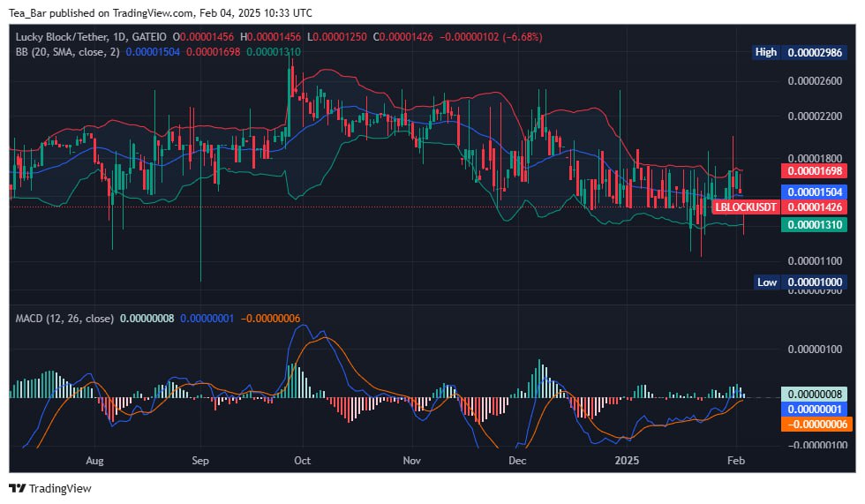Click the LBLOCKUSDT price label tag
Viewport: 865px width, 504px height.
click(745, 207)
